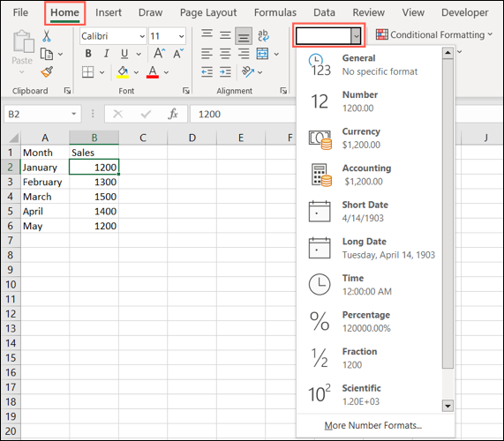Expand the font size dropdown

(x=182, y=36)
